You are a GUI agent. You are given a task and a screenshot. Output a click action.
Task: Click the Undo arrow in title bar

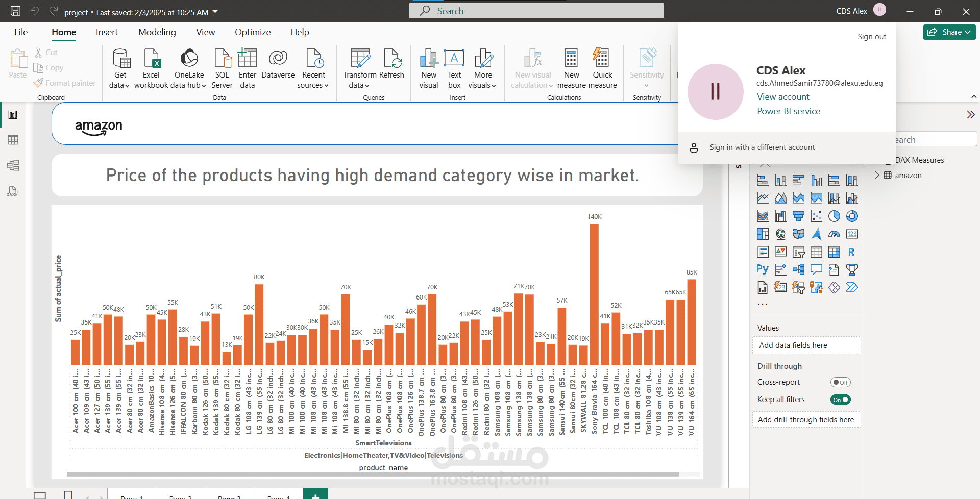tap(35, 11)
